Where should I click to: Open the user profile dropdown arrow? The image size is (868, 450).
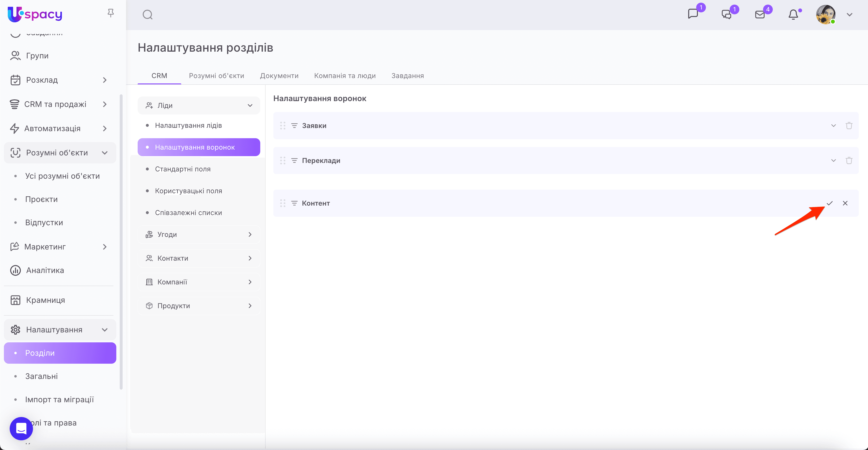click(850, 15)
